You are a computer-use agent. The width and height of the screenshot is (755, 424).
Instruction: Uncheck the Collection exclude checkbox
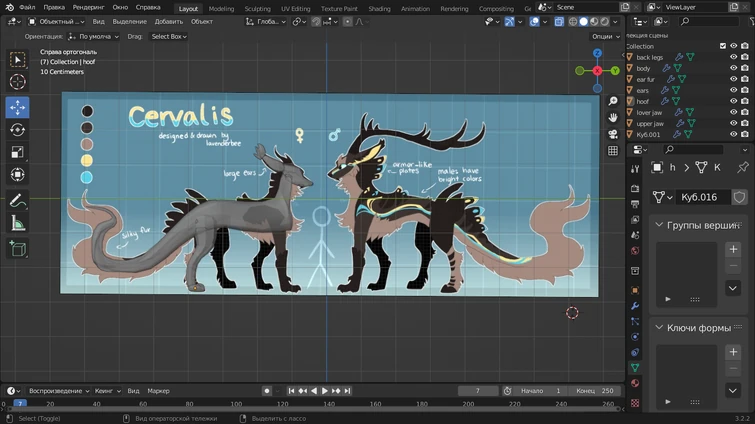coord(723,46)
